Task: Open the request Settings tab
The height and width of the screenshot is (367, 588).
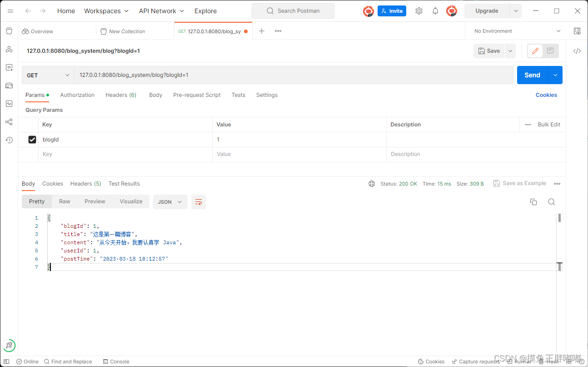Action: pyautogui.click(x=267, y=95)
